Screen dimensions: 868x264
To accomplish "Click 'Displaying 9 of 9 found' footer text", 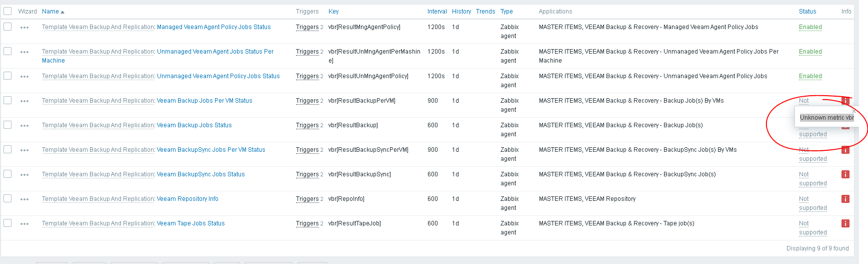I will tap(817, 248).
